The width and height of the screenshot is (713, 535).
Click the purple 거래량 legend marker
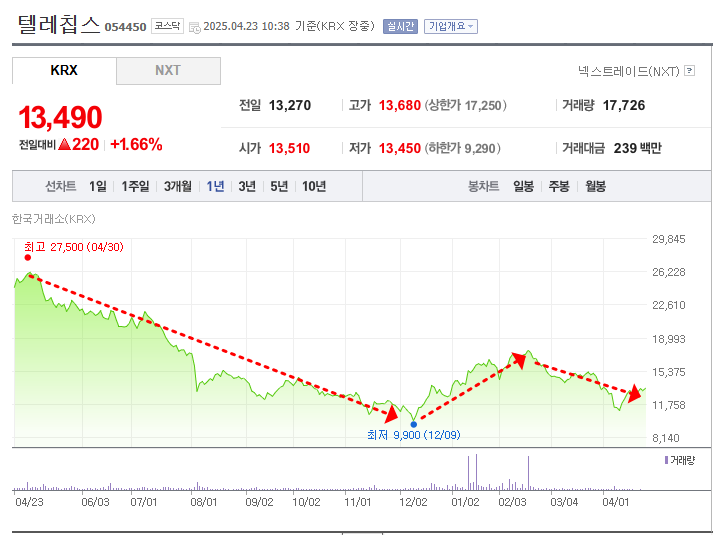(x=666, y=460)
